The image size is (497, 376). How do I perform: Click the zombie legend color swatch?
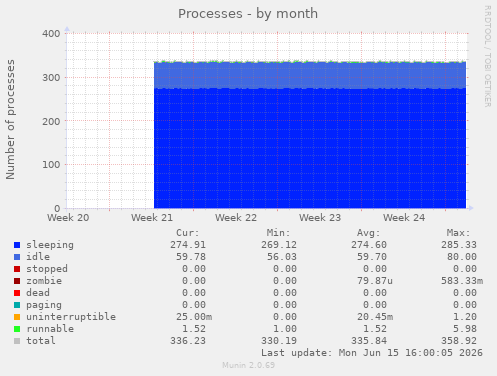[17, 281]
